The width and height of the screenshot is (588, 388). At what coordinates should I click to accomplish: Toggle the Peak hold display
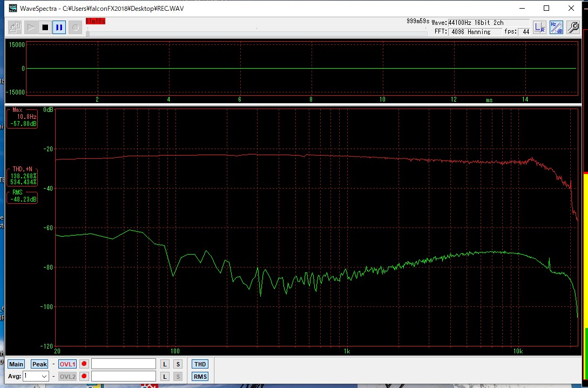point(39,364)
